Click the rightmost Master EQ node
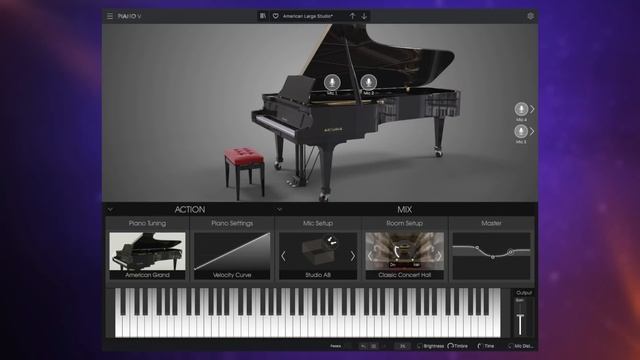This screenshot has height=360, width=640. [510, 252]
